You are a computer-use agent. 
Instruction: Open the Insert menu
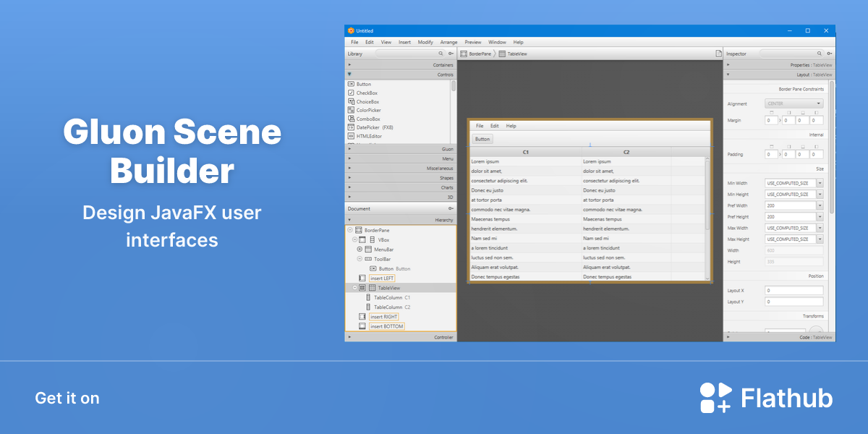tap(404, 42)
